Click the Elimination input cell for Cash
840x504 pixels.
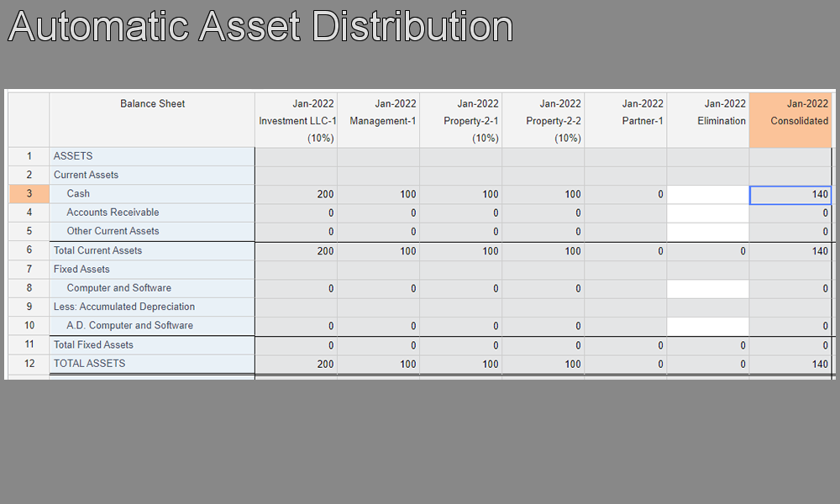(x=708, y=194)
